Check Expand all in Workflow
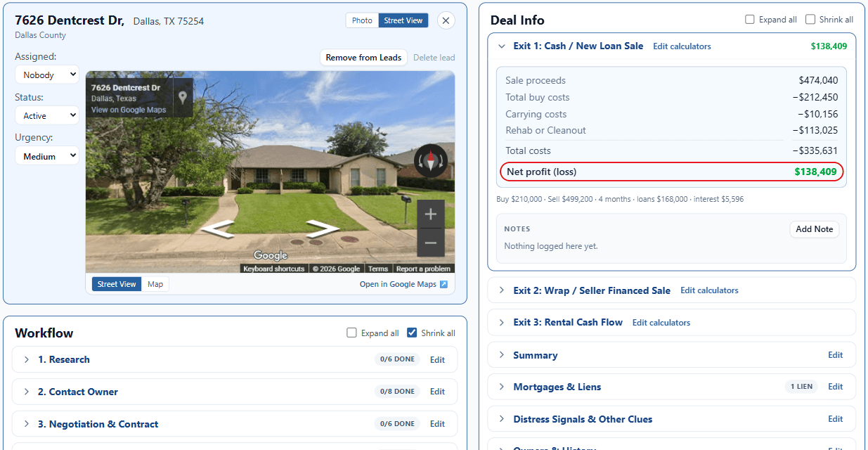The height and width of the screenshot is (450, 868). tap(352, 333)
